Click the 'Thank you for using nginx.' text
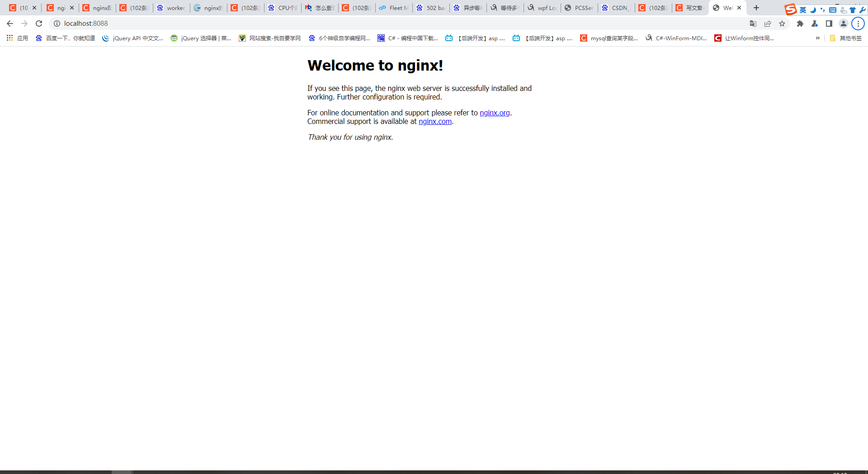868x474 pixels. pos(350,137)
